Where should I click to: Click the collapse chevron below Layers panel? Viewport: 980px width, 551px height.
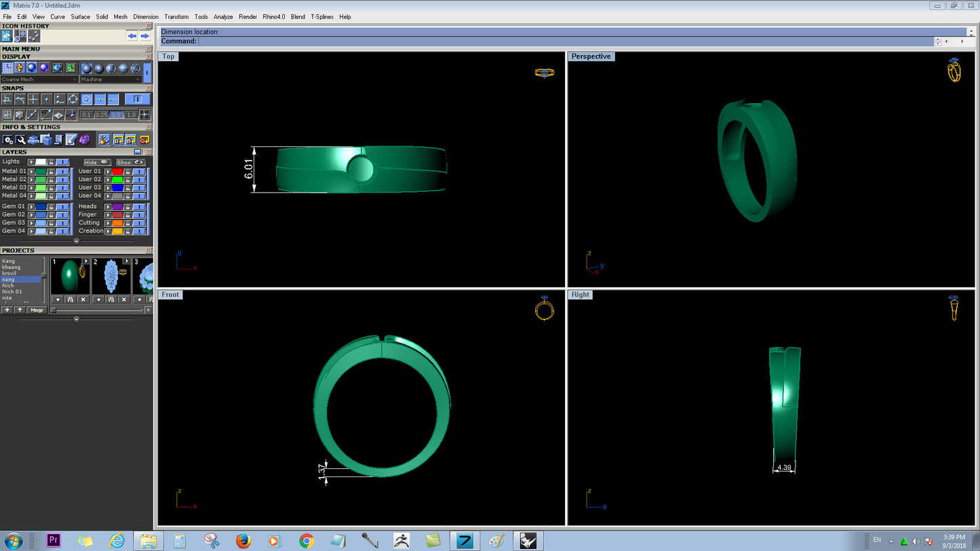(77, 241)
